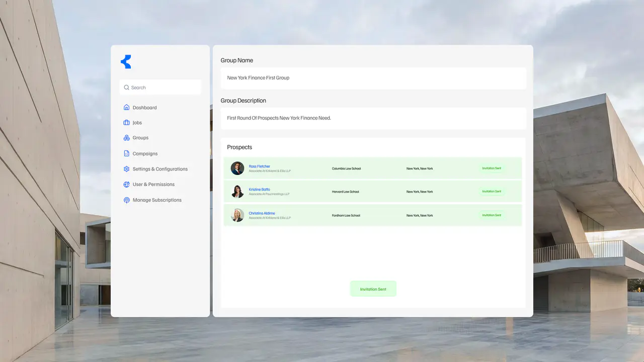Click Associate At Kirkland & Ellis under Christina Aldime
644x362 pixels.
point(270,218)
